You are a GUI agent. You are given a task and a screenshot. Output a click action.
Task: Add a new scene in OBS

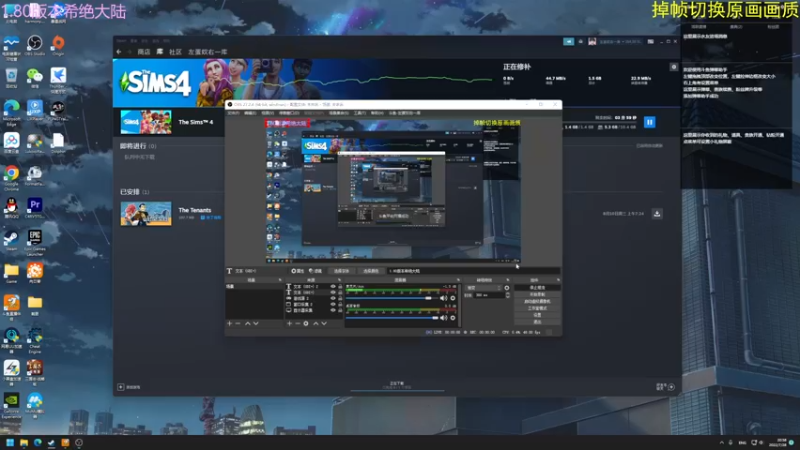tap(229, 323)
